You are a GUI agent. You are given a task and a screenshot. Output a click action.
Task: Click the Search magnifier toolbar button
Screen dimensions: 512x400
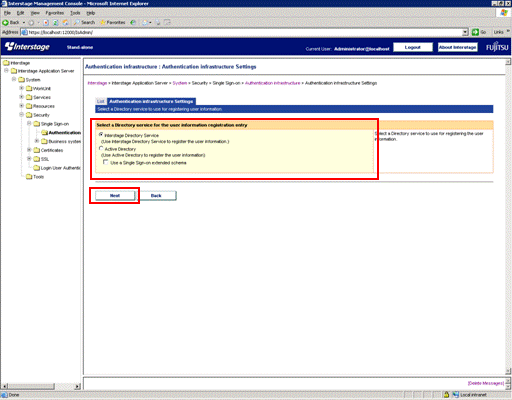(85, 22)
